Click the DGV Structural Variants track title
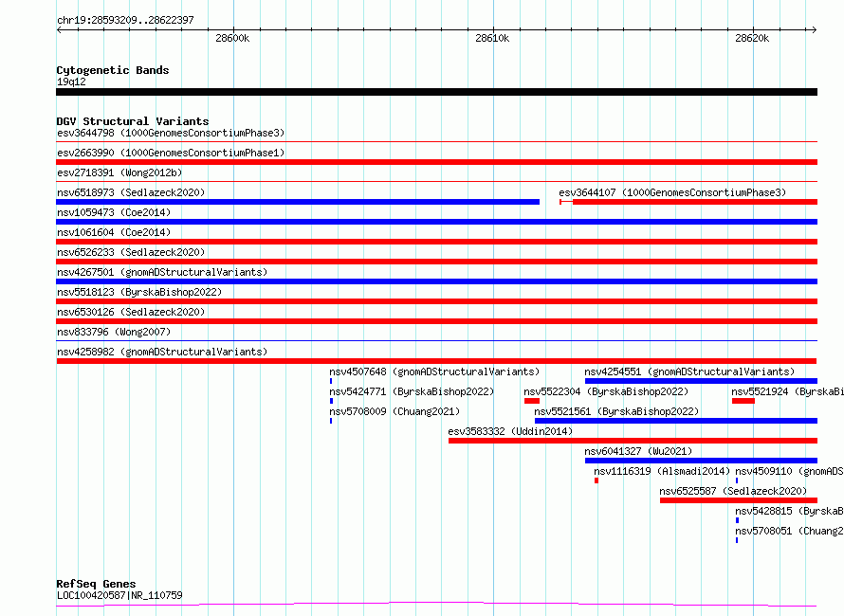This screenshot has width=844, height=616. (x=133, y=121)
